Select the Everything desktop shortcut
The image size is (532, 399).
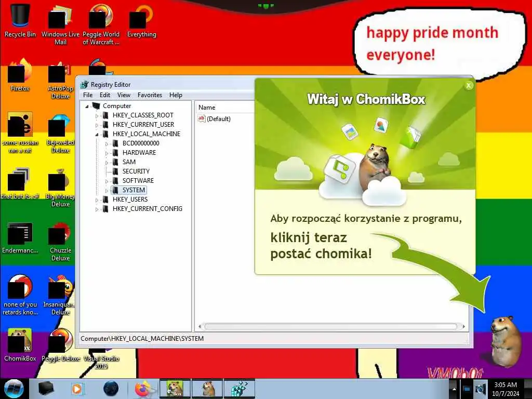tap(141, 20)
